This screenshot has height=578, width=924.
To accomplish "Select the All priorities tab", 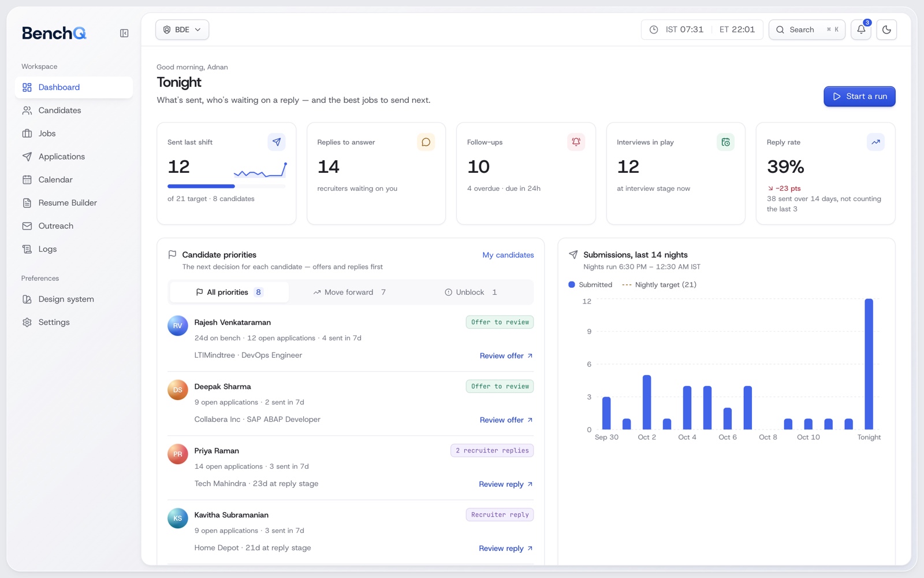I will 229,292.
